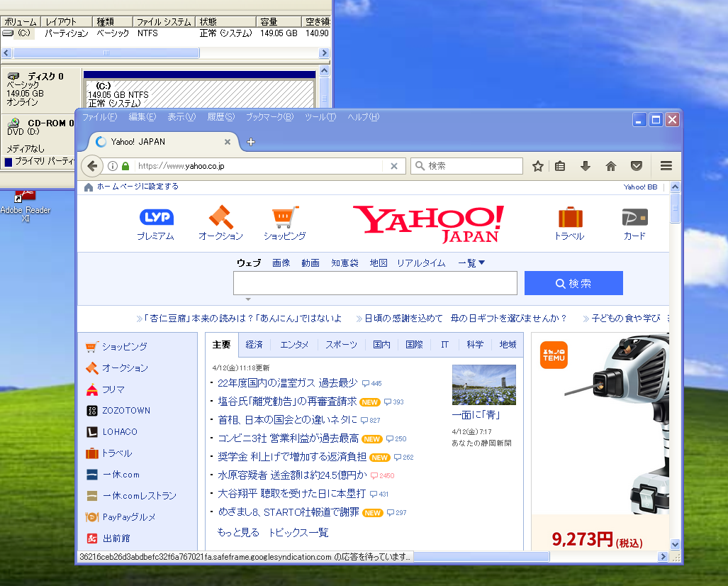
Task: Click the browser back arrow button
Action: coord(92,166)
